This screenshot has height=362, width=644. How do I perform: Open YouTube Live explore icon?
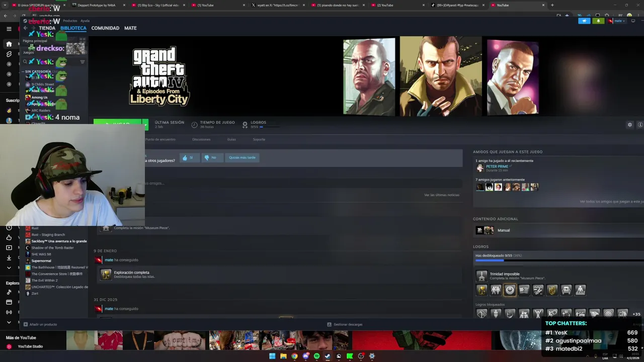point(9,312)
